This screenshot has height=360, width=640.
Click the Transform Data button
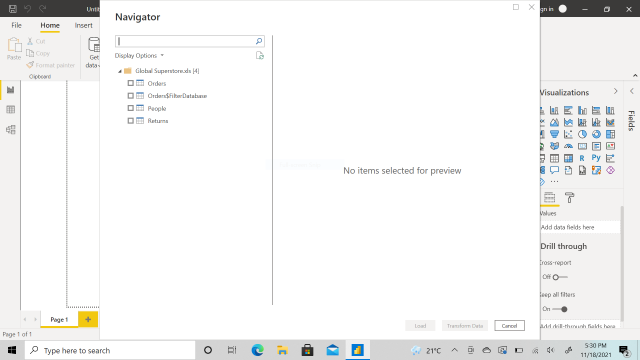(465, 326)
